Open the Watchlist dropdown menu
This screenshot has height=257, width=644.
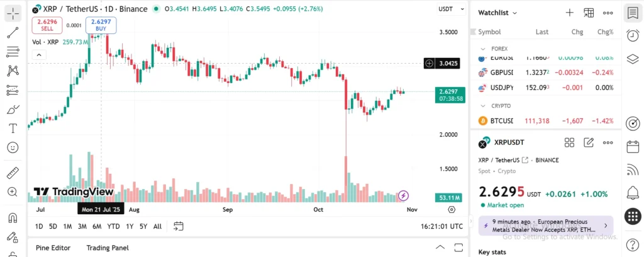coord(497,13)
